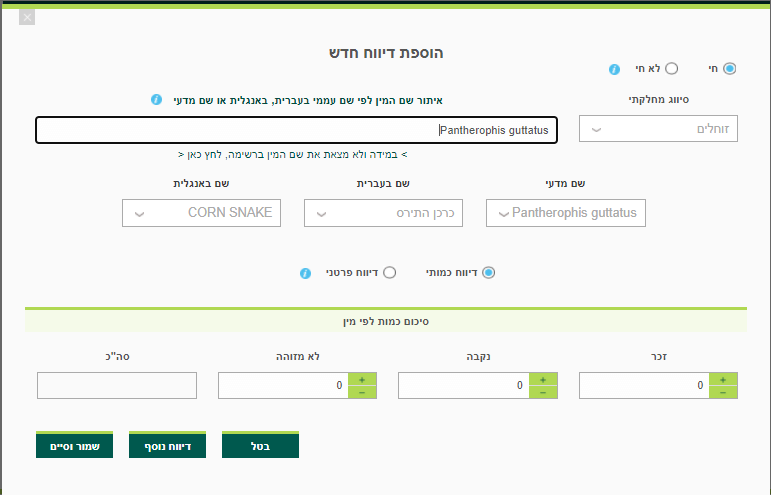The image size is (771, 495).
Task: Decrease the נקבה count with minus
Action: tap(543, 392)
